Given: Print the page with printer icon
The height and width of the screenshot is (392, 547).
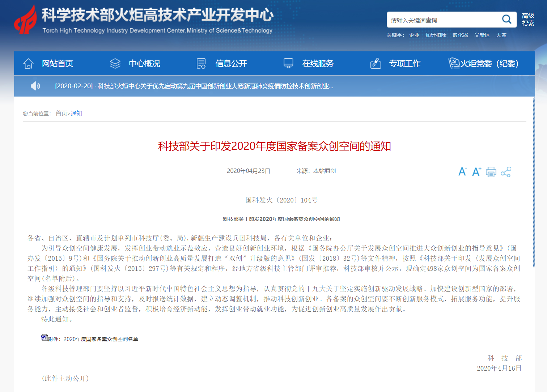Looking at the screenshot, I should click(491, 172).
